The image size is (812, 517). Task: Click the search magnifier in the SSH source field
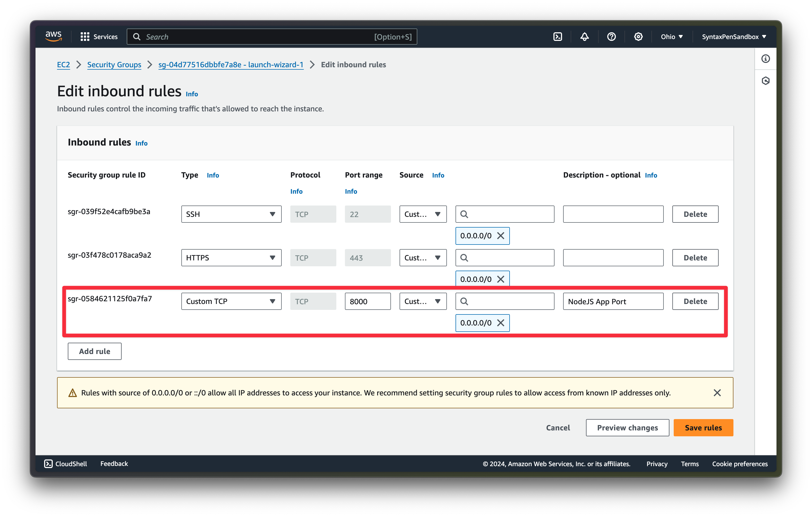pos(465,214)
